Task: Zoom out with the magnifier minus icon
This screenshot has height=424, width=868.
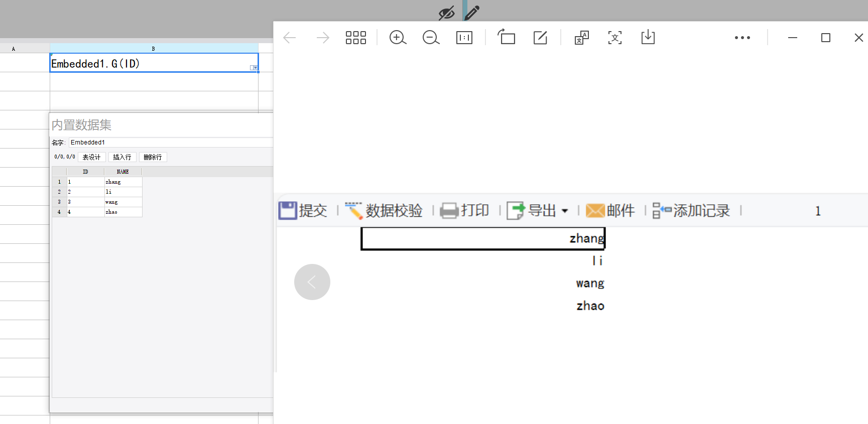Action: 431,38
